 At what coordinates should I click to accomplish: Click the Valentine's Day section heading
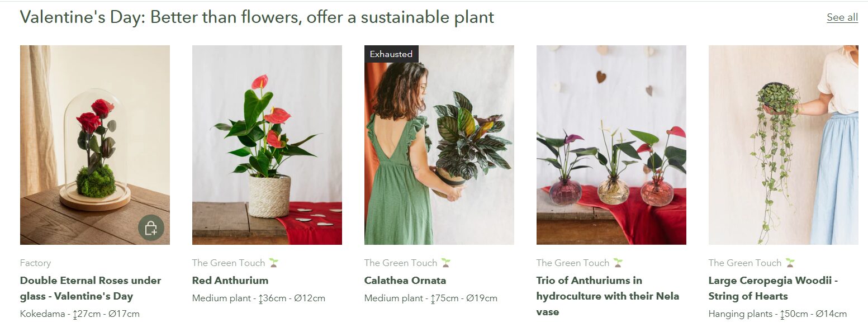click(257, 17)
